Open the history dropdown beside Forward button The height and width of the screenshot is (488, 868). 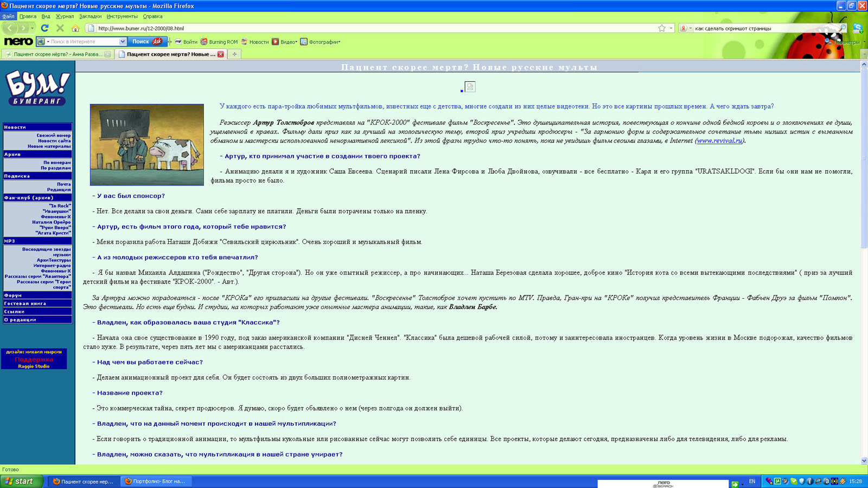tap(33, 28)
